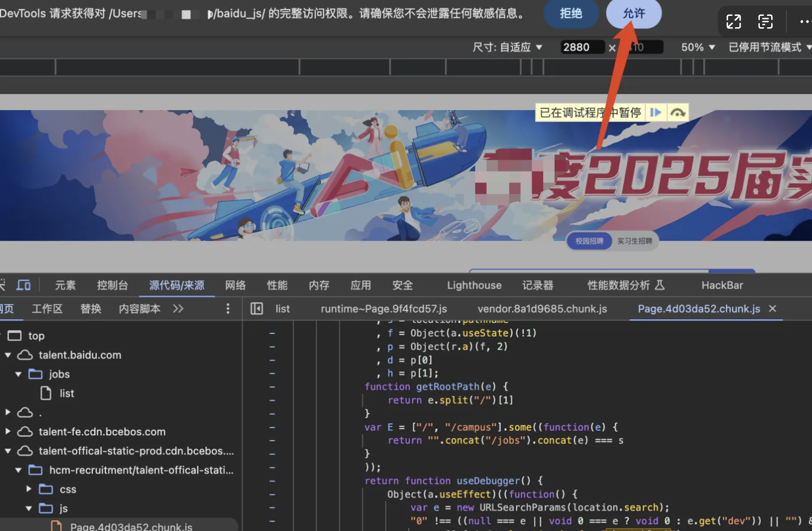Select the 实习生招聘 toggle on the banner

635,241
